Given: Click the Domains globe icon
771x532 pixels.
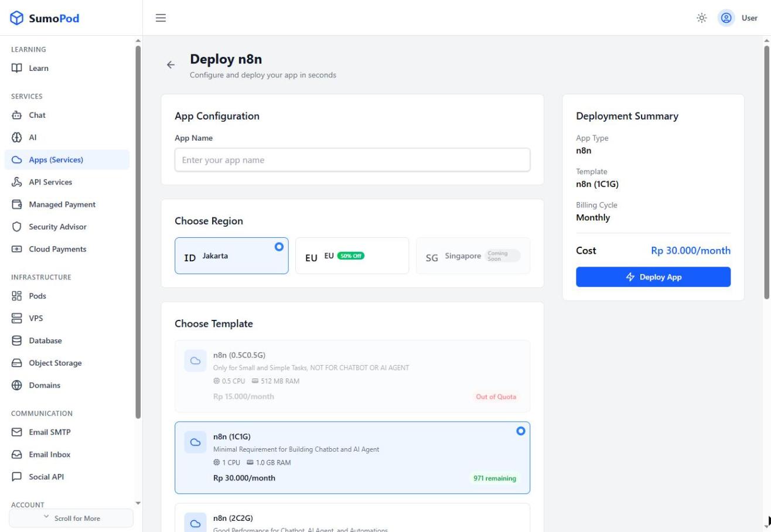Looking at the screenshot, I should click(x=17, y=386).
